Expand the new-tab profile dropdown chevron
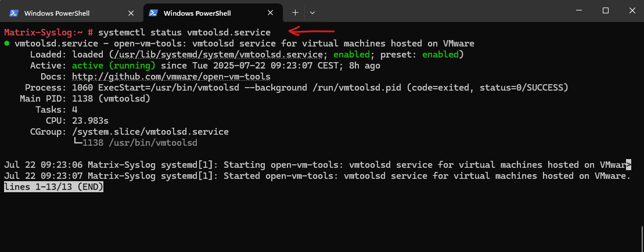The width and height of the screenshot is (644, 252). coord(312,13)
